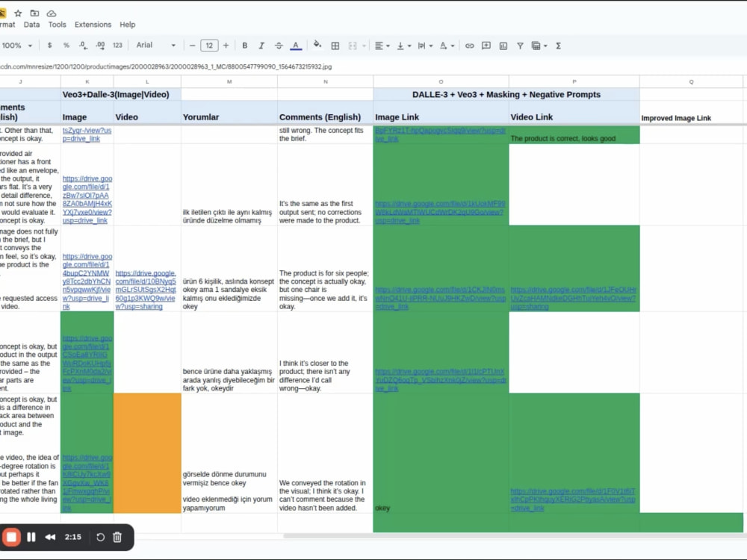Select the Yorumlar header cell
Viewport: 747px width, 560px height.
point(229,113)
